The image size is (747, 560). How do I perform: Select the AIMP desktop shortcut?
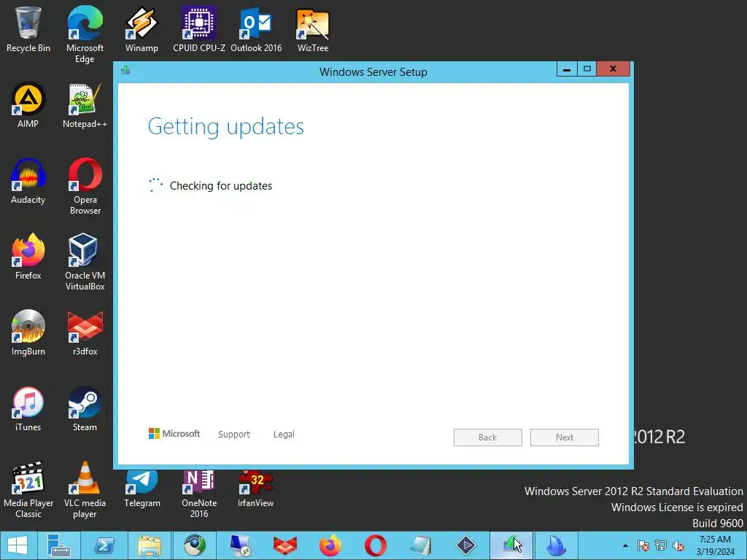28,105
